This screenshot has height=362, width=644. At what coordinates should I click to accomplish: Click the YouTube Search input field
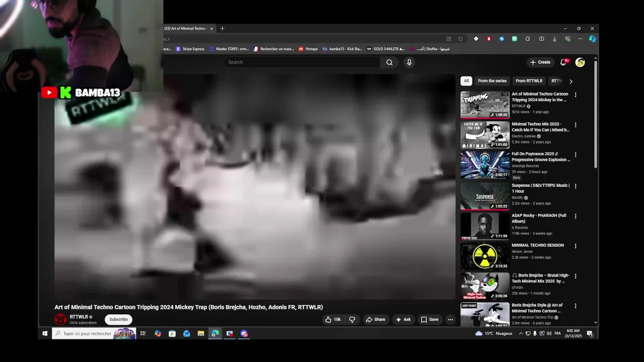302,62
